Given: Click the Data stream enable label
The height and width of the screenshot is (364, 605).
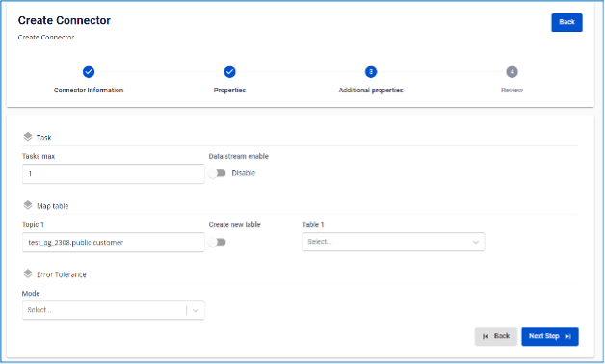Looking at the screenshot, I should [x=239, y=156].
